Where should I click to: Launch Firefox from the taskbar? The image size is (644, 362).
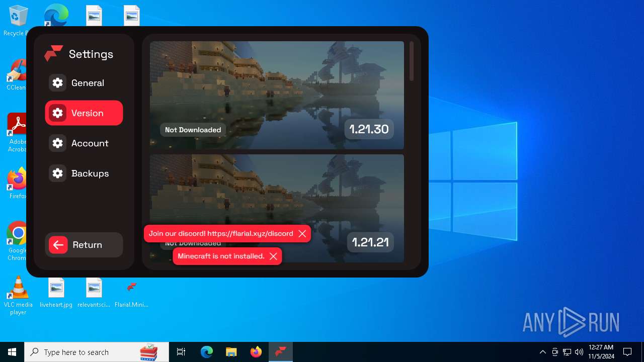click(x=256, y=352)
